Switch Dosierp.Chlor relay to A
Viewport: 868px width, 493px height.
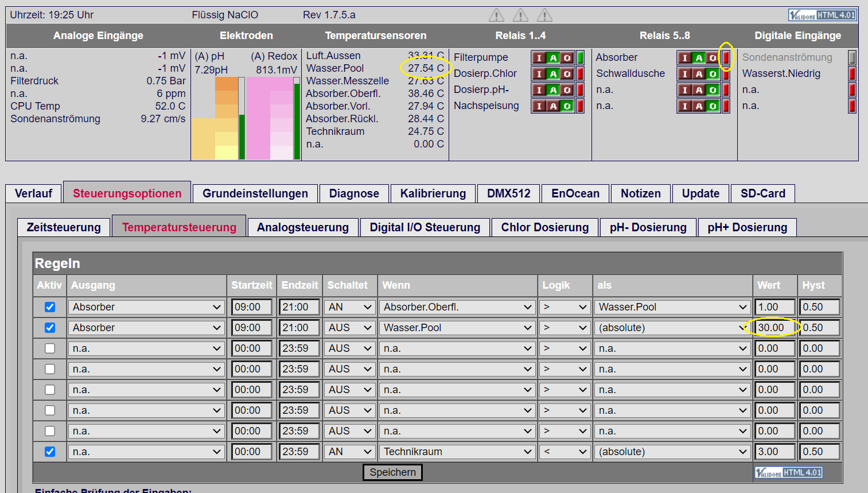click(553, 73)
